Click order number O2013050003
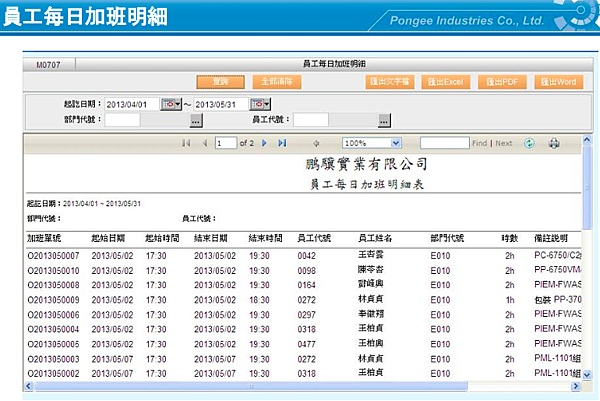The image size is (600, 401). pyautogui.click(x=53, y=359)
